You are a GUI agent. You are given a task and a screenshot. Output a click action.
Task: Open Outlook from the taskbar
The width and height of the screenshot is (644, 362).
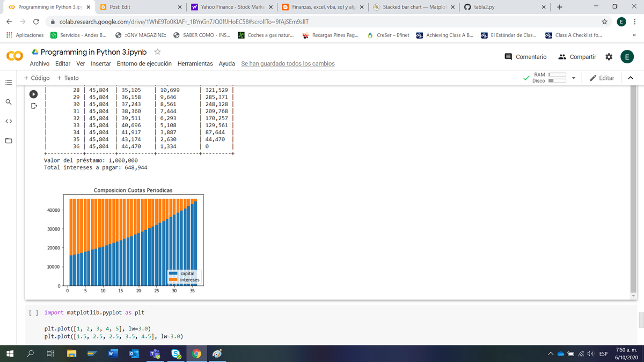click(x=135, y=353)
